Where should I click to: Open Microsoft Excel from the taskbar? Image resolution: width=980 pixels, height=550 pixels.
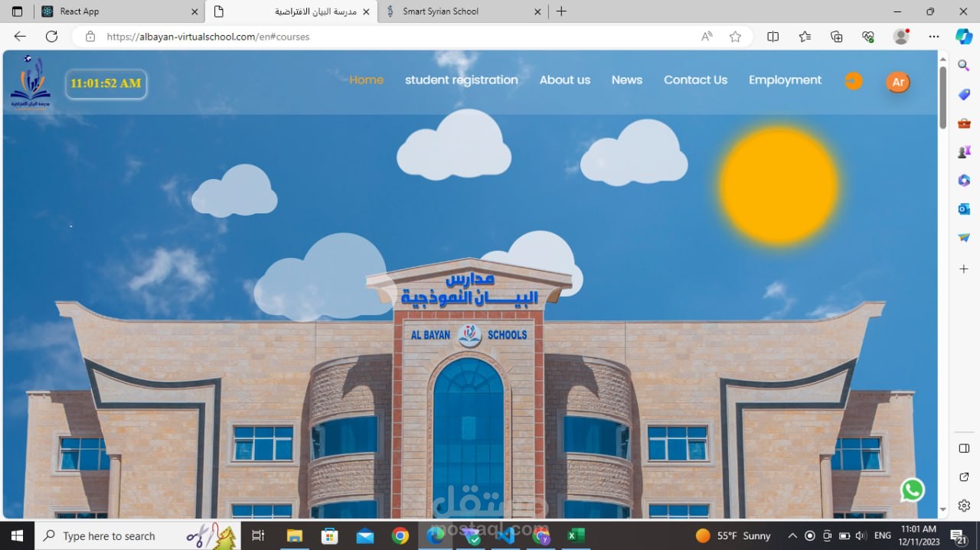(x=575, y=535)
